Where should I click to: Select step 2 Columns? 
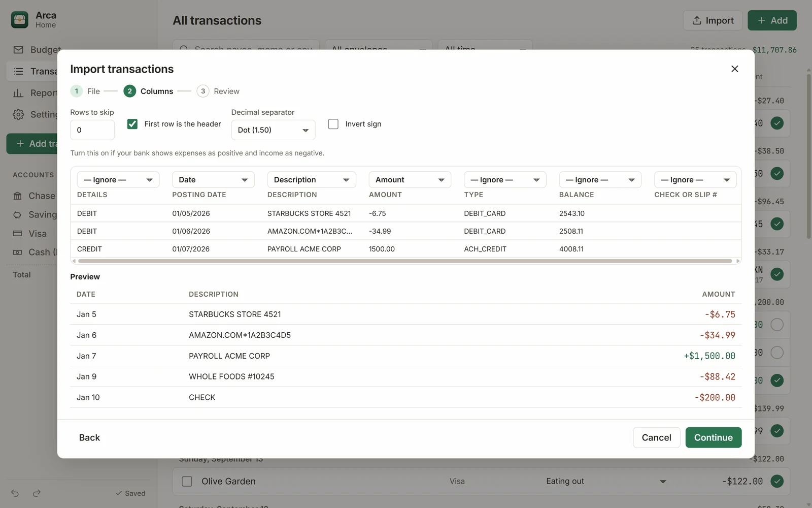[149, 91]
